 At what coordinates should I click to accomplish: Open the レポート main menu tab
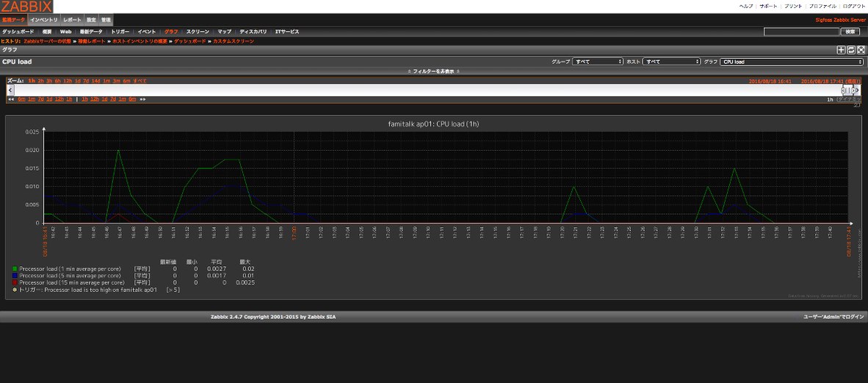(x=73, y=20)
